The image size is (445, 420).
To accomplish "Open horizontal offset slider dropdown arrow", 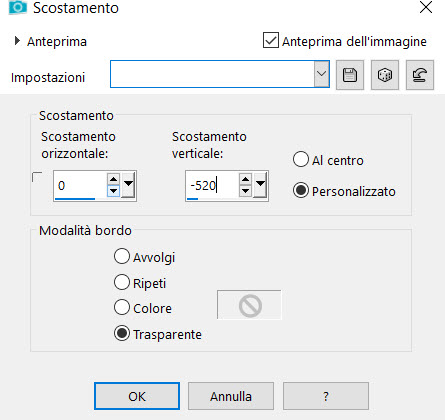I will click(x=128, y=184).
